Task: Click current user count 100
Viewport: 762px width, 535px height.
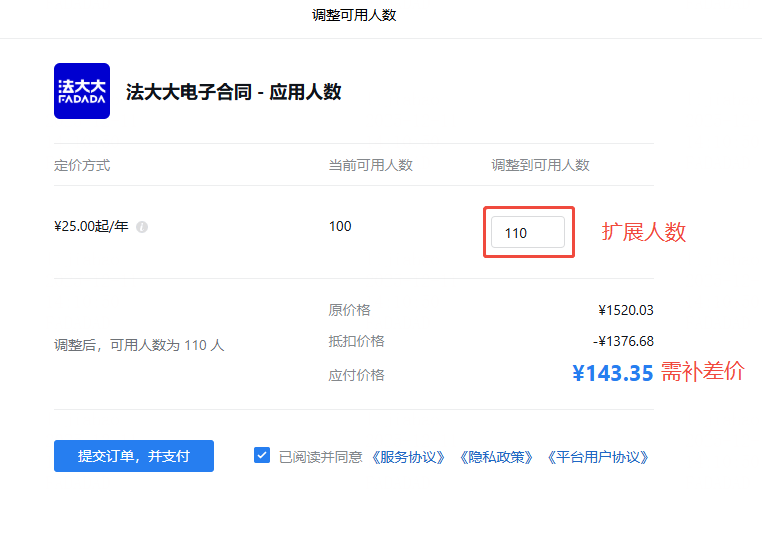Action: coord(340,226)
